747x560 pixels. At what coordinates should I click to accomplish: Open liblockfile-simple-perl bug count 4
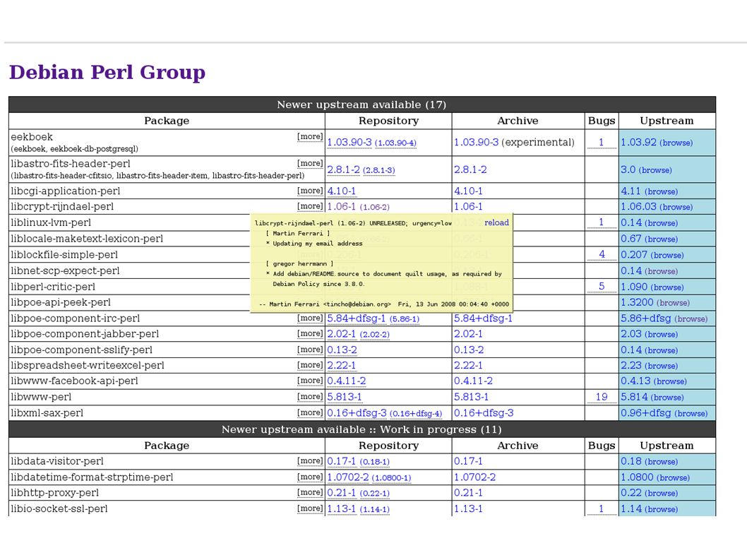click(x=602, y=254)
